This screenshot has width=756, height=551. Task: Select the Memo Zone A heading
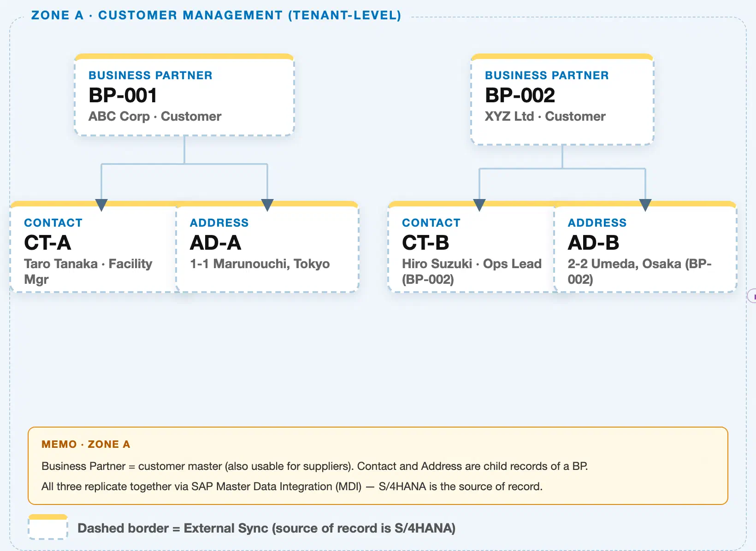pyautogui.click(x=86, y=444)
